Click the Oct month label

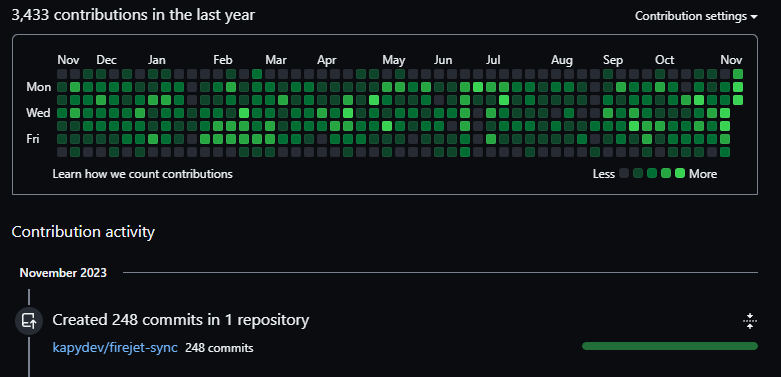point(664,60)
